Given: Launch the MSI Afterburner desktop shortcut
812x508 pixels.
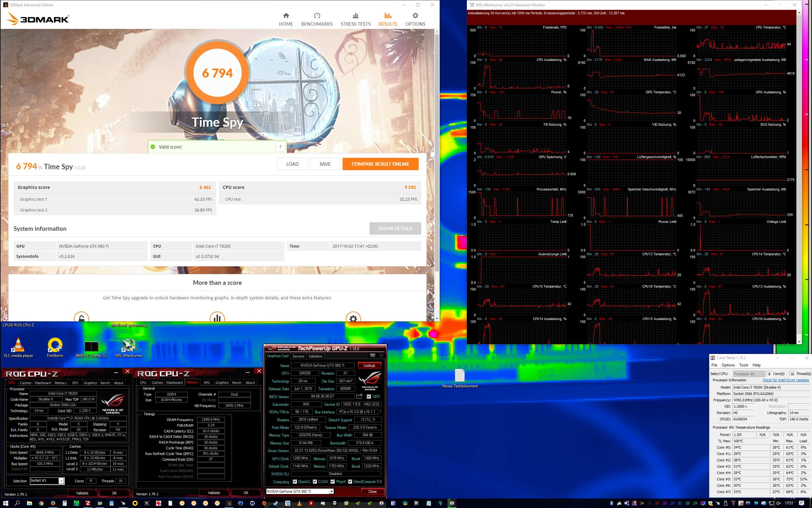Looking at the screenshot, I should pyautogui.click(x=128, y=348).
